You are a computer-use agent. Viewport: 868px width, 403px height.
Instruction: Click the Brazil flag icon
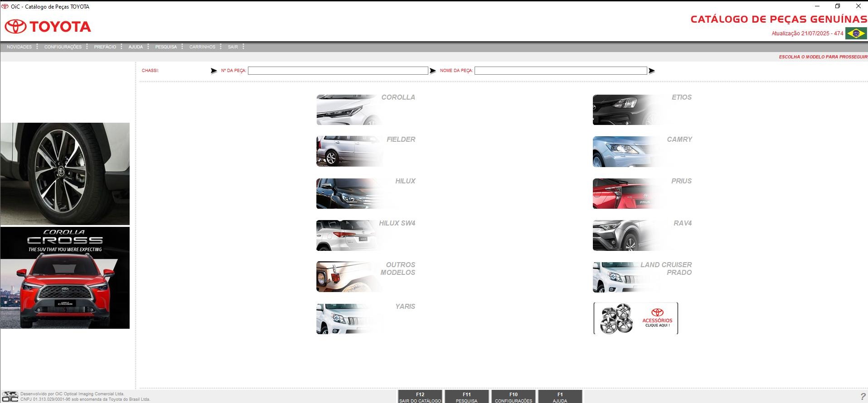coord(856,34)
